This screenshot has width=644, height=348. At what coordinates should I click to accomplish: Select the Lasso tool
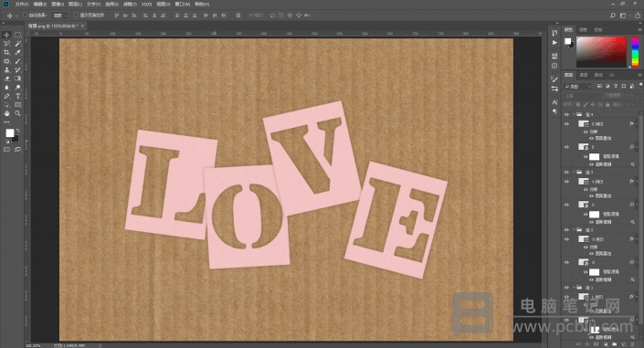[x=6, y=44]
